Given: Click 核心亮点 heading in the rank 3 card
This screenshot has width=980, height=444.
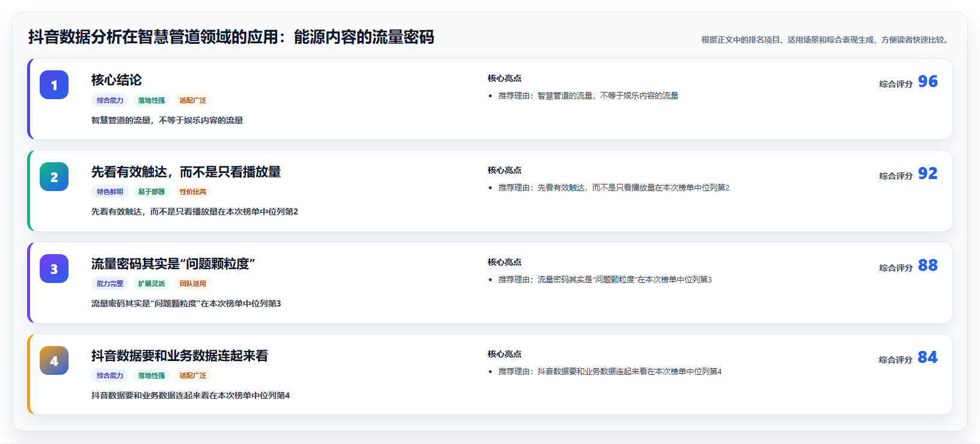Looking at the screenshot, I should (504, 262).
